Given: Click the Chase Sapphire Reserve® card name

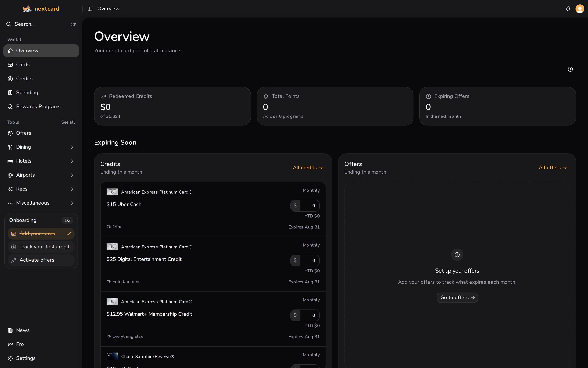Looking at the screenshot, I should pyautogui.click(x=148, y=357).
